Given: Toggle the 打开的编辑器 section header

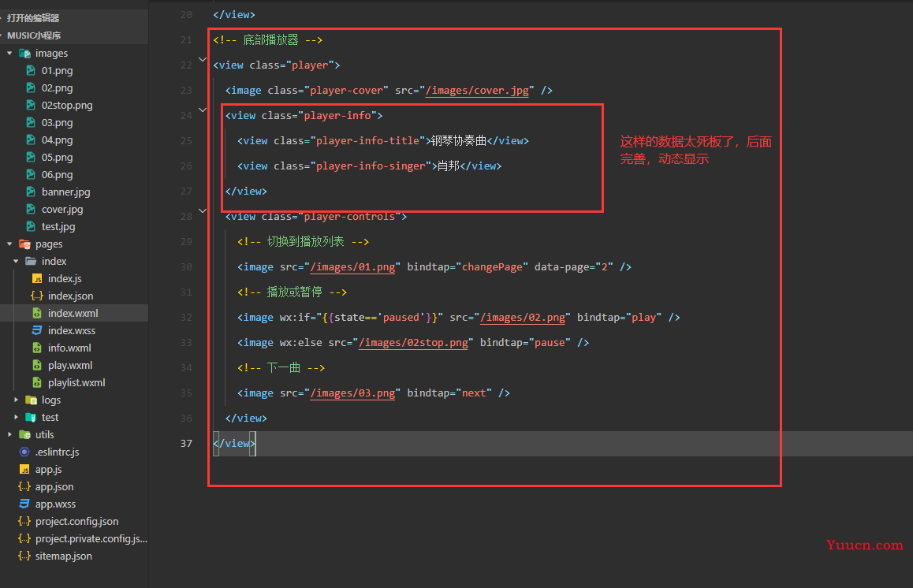Looking at the screenshot, I should [74, 18].
